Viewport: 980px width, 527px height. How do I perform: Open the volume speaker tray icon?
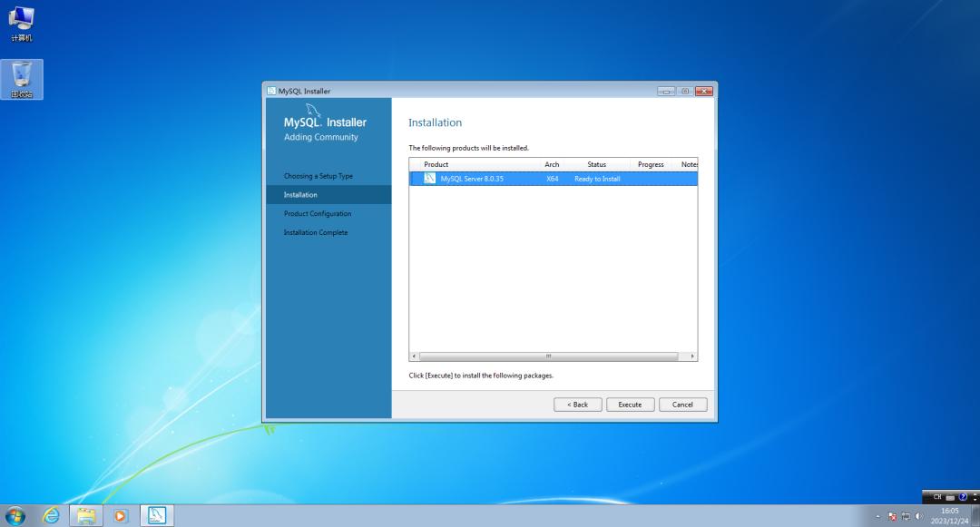tap(918, 516)
